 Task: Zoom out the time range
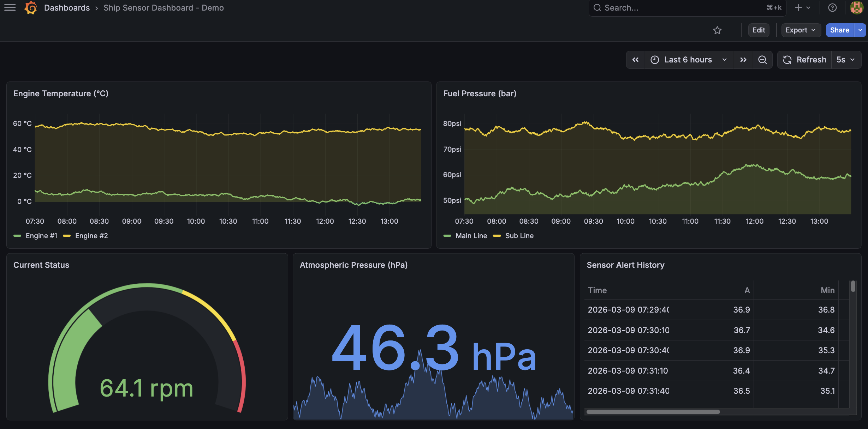point(762,60)
